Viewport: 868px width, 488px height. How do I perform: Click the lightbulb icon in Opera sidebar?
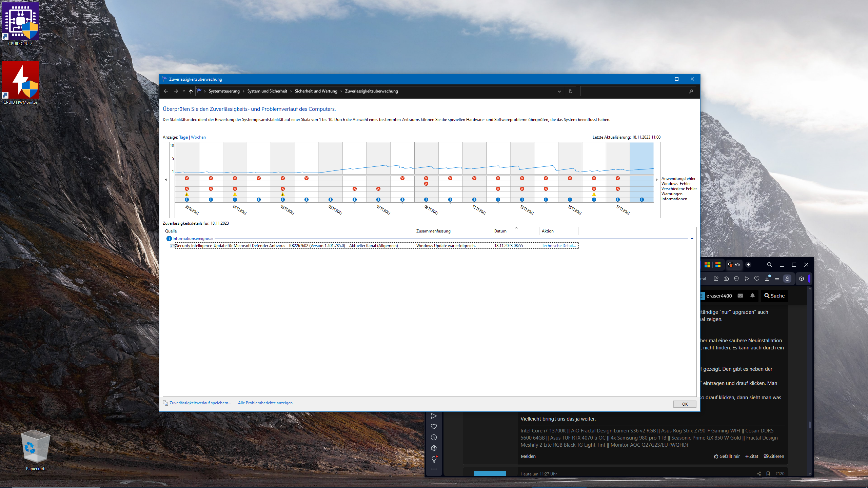point(434,459)
